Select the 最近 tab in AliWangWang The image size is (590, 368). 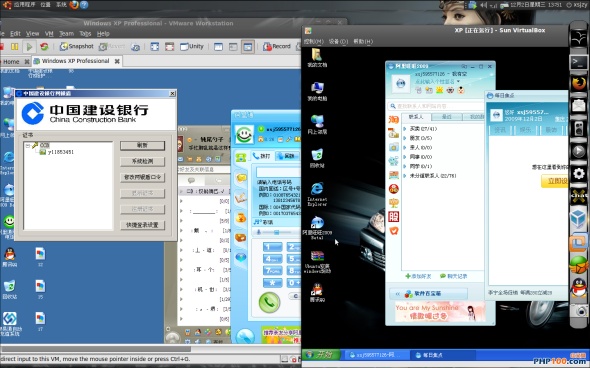click(x=446, y=117)
